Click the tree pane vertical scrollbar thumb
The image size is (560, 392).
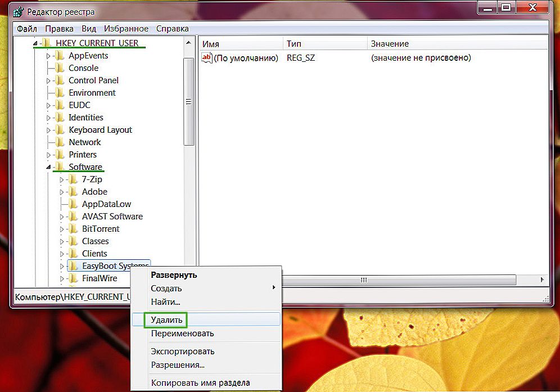(x=188, y=102)
